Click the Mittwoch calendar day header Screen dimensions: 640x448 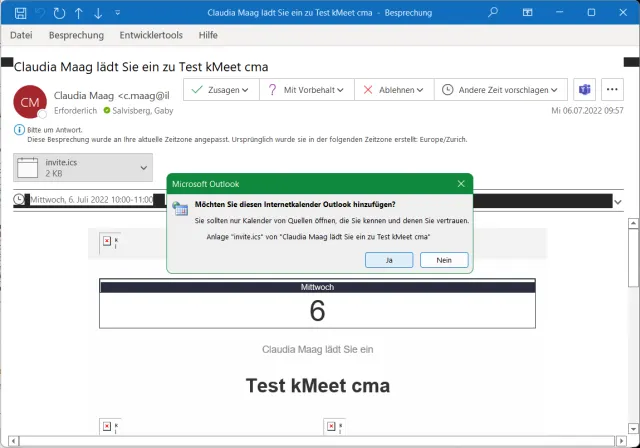[317, 287]
